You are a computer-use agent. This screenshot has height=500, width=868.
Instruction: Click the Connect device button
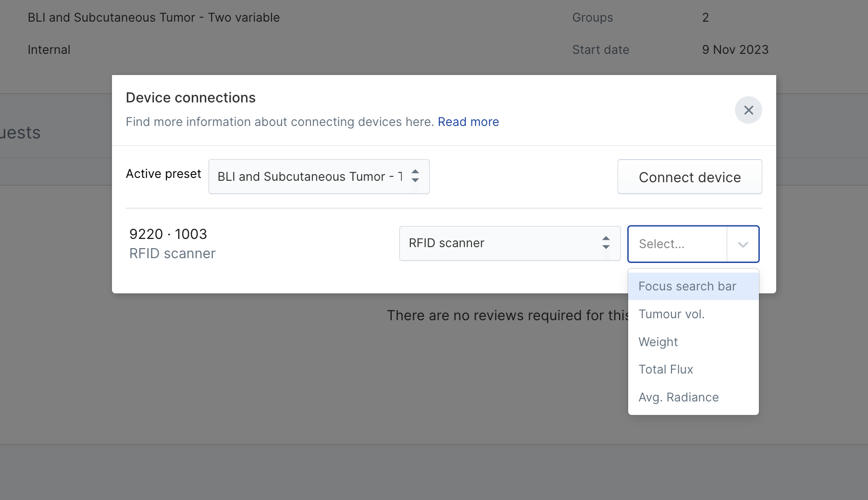click(690, 176)
